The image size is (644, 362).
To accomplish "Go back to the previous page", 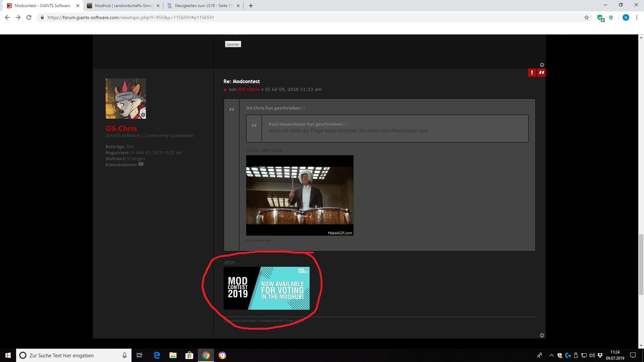I will [7, 17].
